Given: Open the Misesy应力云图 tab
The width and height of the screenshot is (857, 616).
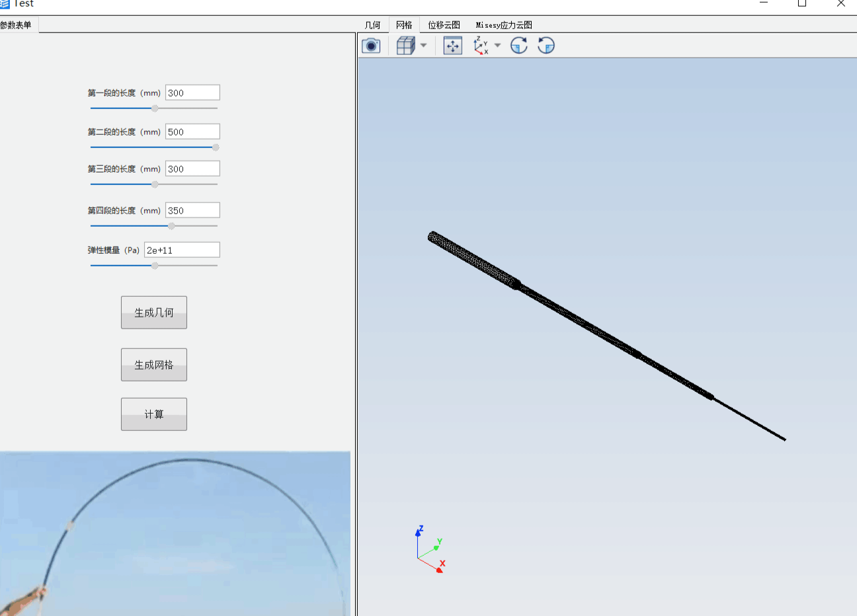Looking at the screenshot, I should [504, 25].
